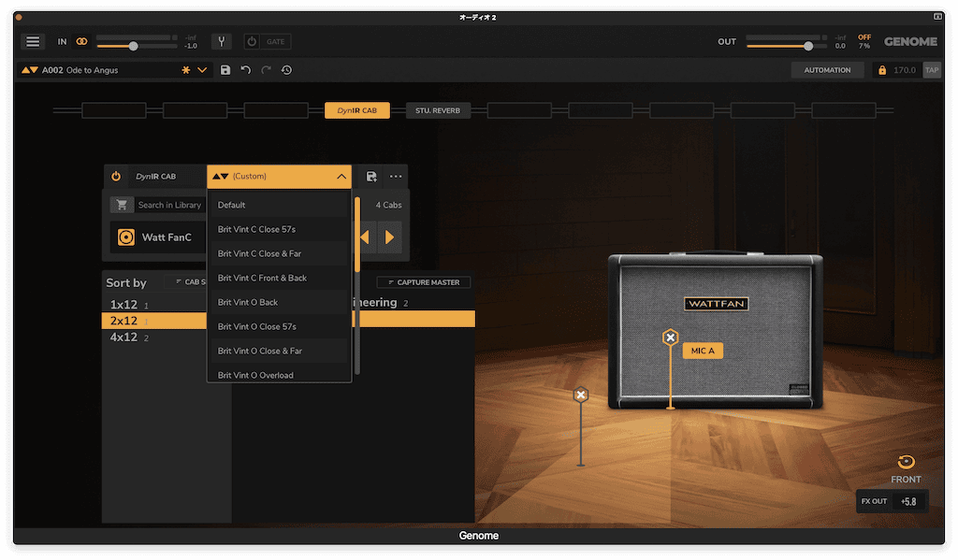Open the preset history clock icon
958x560 pixels.
286,70
